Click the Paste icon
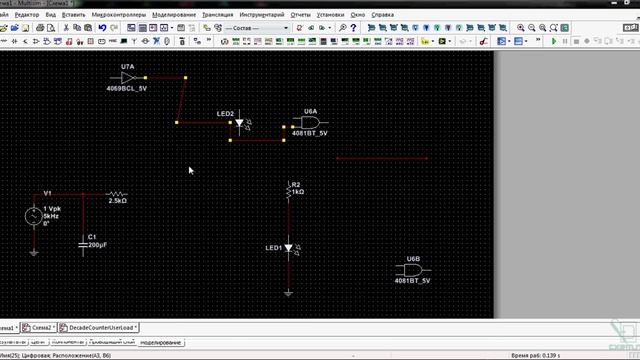 (x=88, y=28)
